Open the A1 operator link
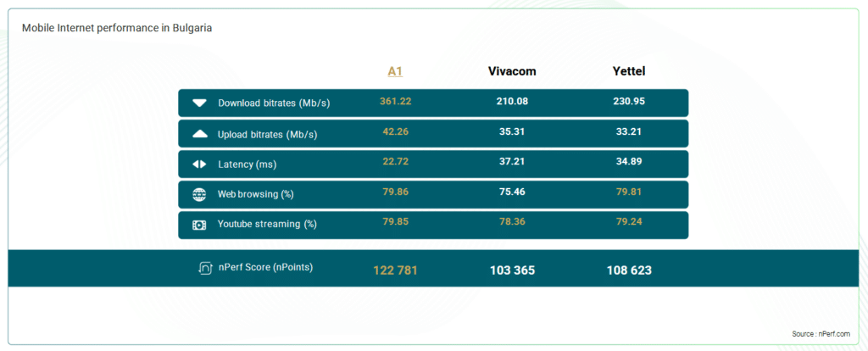Screen dimensions: 868x351 point(395,71)
